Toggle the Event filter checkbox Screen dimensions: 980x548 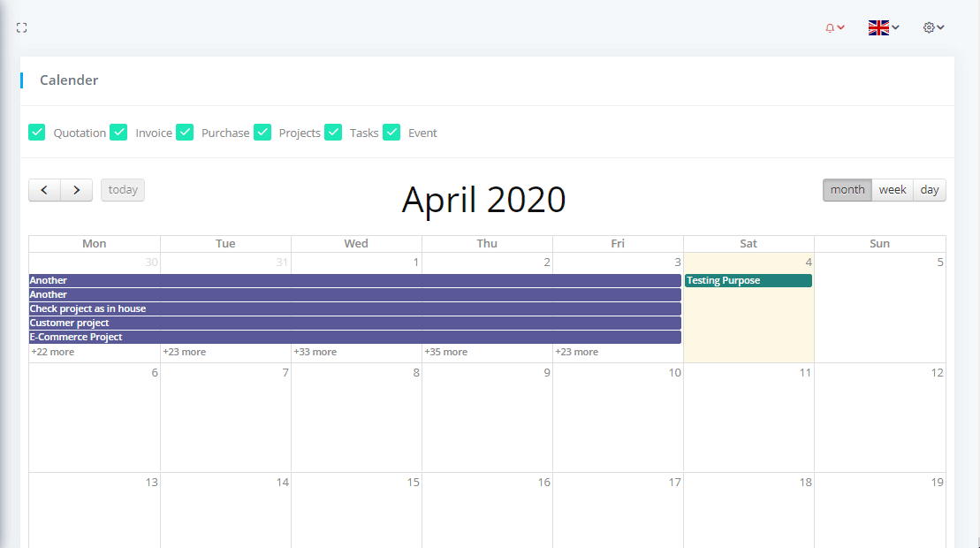(x=391, y=133)
